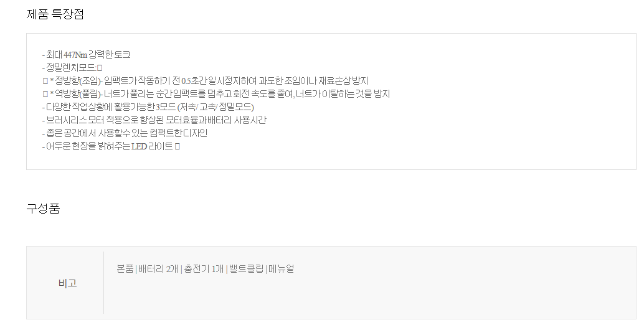This screenshot has height=335, width=644.
Task: Click 벨트클립 in the components list
Action: pos(247,269)
